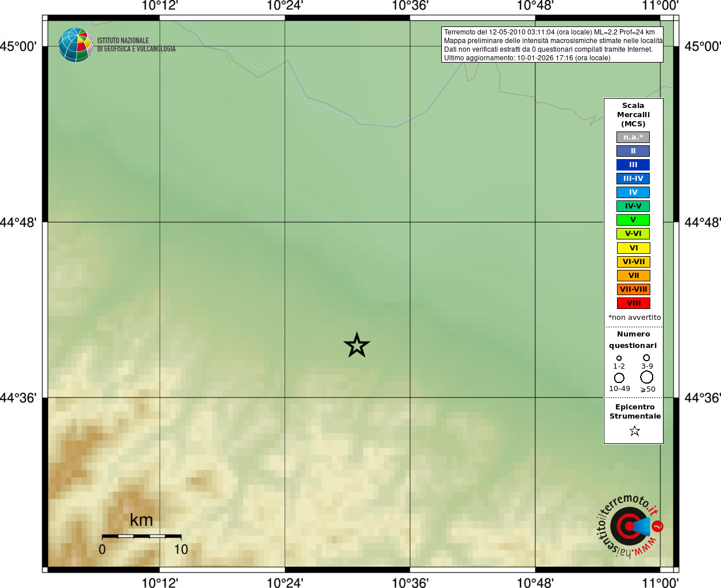
Task: Click the 'Numero questionari' legend heading
Action: tap(633, 339)
